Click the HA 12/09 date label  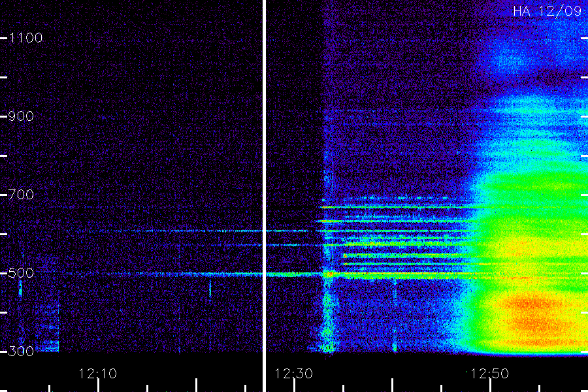pyautogui.click(x=547, y=11)
